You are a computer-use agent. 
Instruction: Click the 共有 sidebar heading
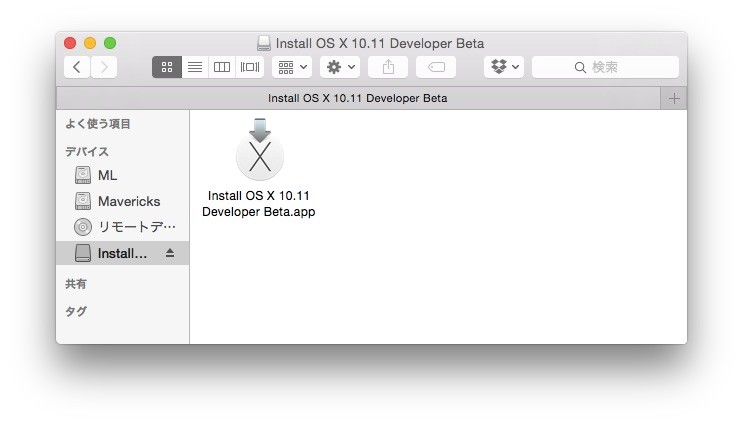[x=76, y=284]
